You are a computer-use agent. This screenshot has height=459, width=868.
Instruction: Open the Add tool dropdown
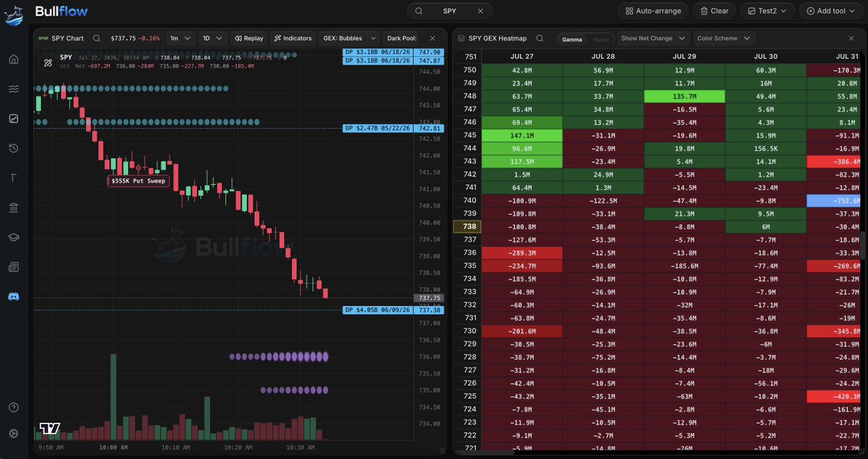(x=830, y=11)
